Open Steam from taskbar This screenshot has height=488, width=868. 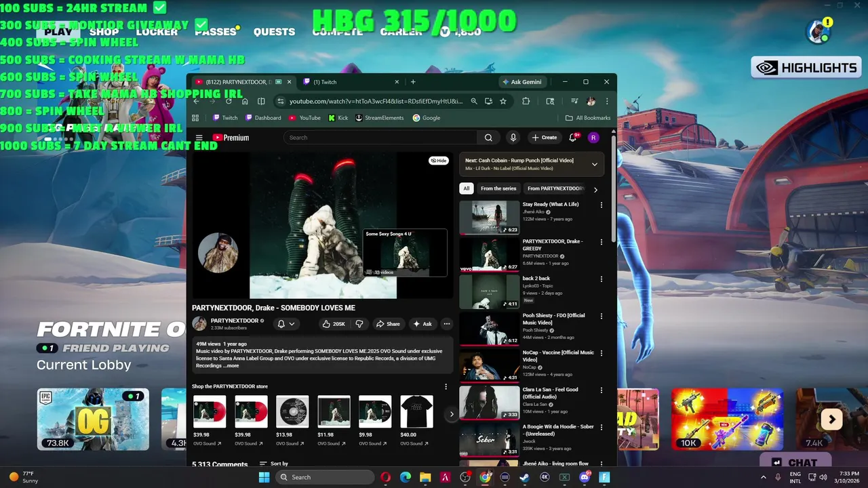click(x=524, y=477)
